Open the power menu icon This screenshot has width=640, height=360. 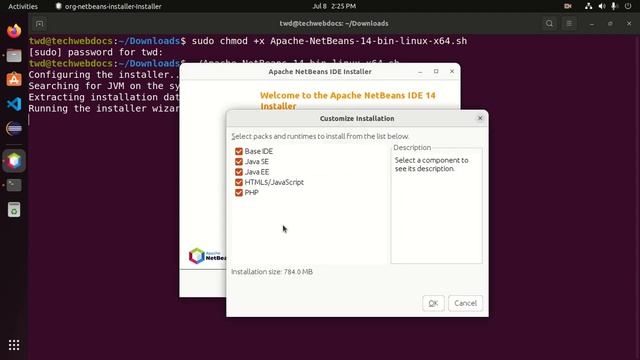628,6
